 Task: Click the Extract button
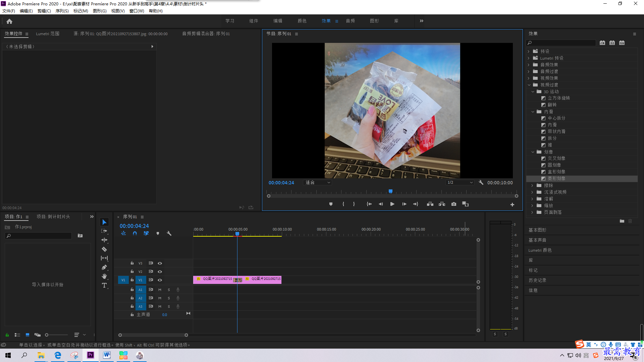442,204
